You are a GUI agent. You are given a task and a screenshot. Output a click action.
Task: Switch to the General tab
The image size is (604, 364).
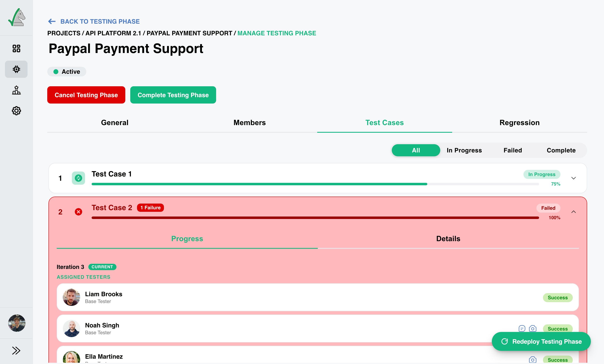tap(115, 123)
